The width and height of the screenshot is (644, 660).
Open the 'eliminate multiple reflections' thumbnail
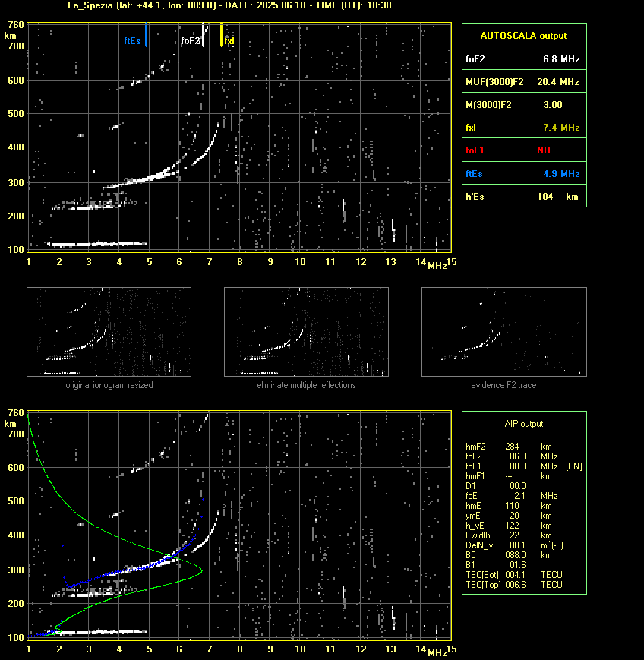(306, 332)
